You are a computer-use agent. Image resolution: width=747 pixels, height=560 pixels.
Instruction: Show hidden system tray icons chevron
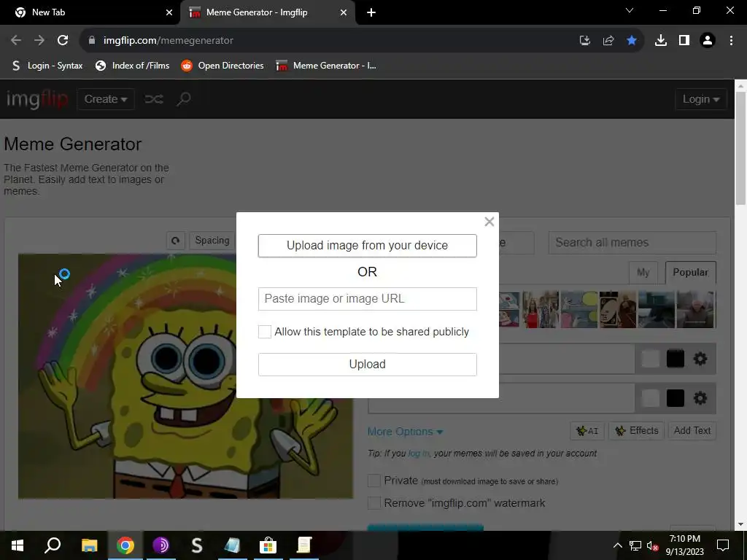pyautogui.click(x=617, y=545)
